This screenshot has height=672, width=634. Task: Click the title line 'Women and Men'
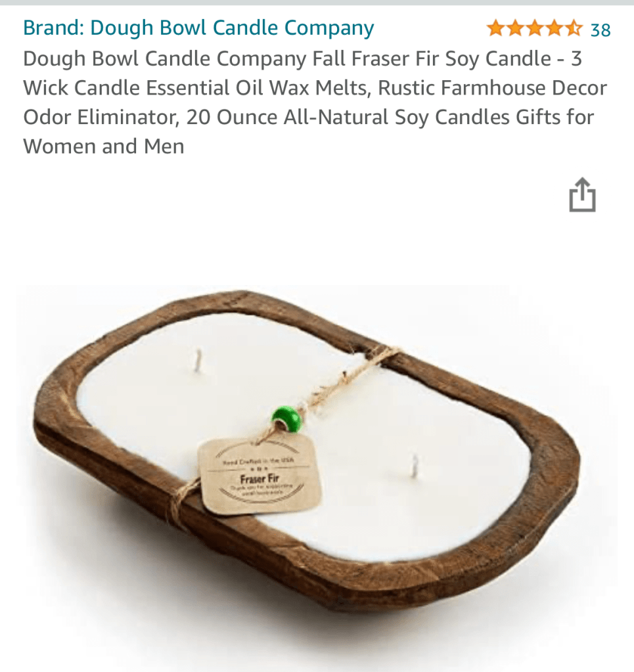point(104,146)
